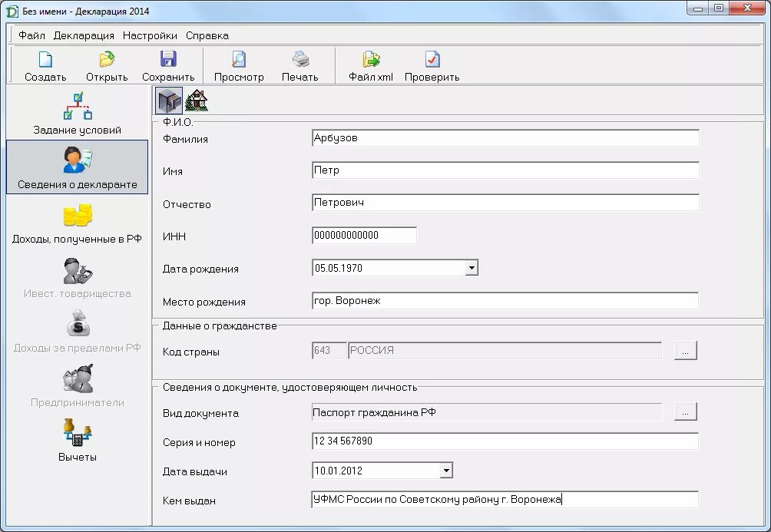The width and height of the screenshot is (771, 532).
Task: Click into the Отчество field
Action: 505,203
